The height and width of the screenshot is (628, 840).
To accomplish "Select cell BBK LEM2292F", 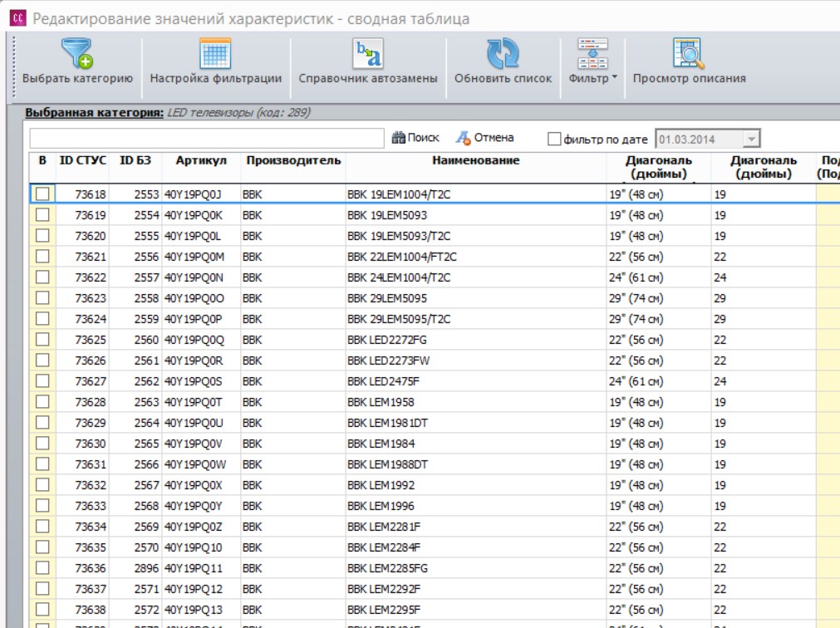I will point(476,589).
